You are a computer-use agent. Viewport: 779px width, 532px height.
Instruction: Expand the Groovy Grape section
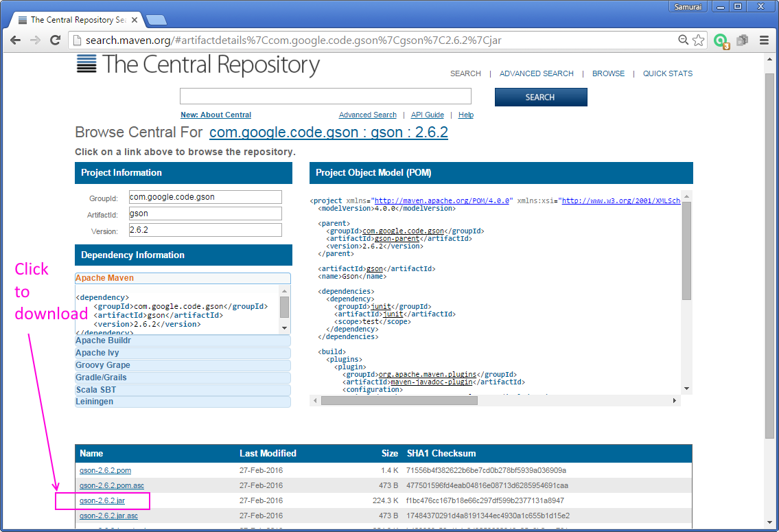(183, 365)
